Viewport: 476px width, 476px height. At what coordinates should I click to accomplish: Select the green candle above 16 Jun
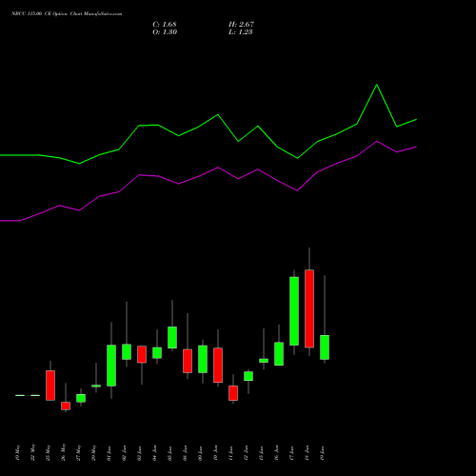tap(279, 353)
